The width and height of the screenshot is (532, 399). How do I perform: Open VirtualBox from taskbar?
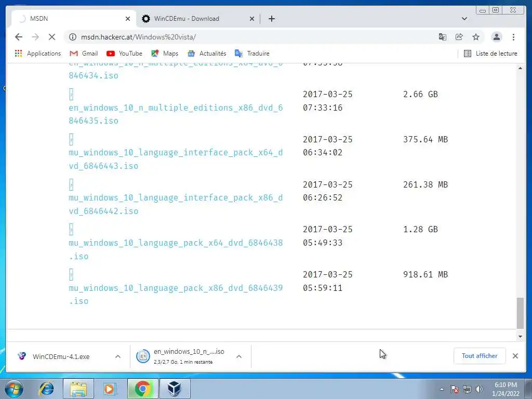(x=175, y=389)
